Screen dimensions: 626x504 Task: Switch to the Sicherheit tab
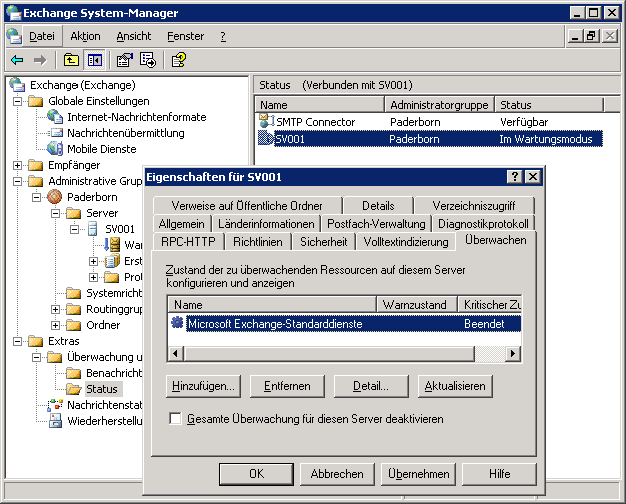[x=323, y=242]
